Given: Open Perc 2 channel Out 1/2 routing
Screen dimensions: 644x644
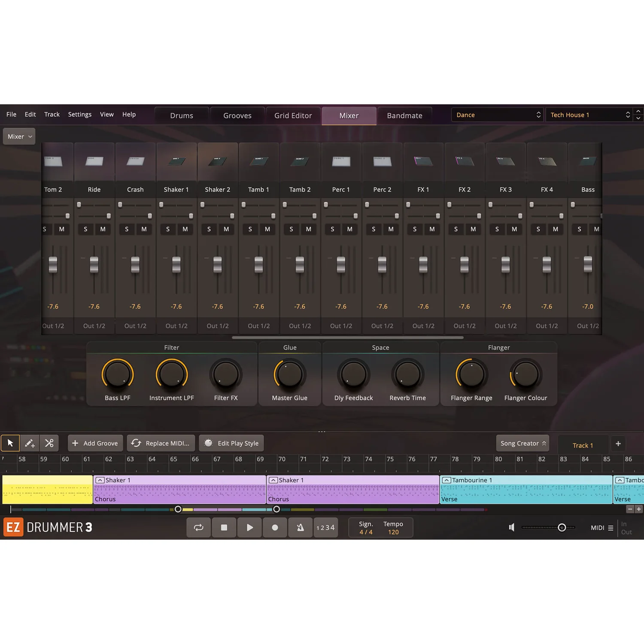Looking at the screenshot, I should click(x=382, y=326).
